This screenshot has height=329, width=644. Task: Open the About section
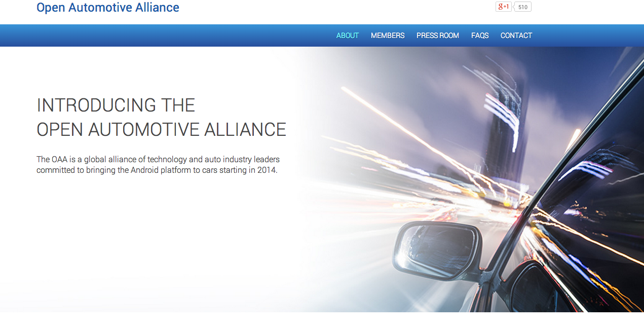[x=347, y=35]
